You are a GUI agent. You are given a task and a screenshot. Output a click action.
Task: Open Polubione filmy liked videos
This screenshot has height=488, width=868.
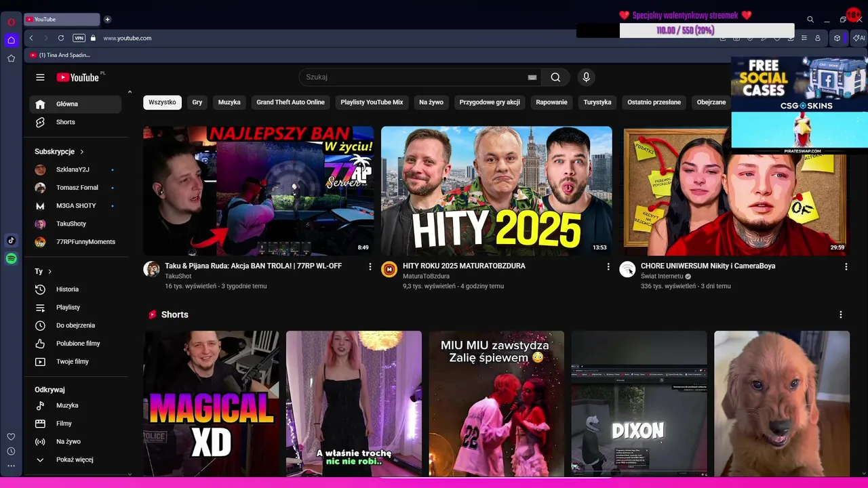[x=75, y=344]
